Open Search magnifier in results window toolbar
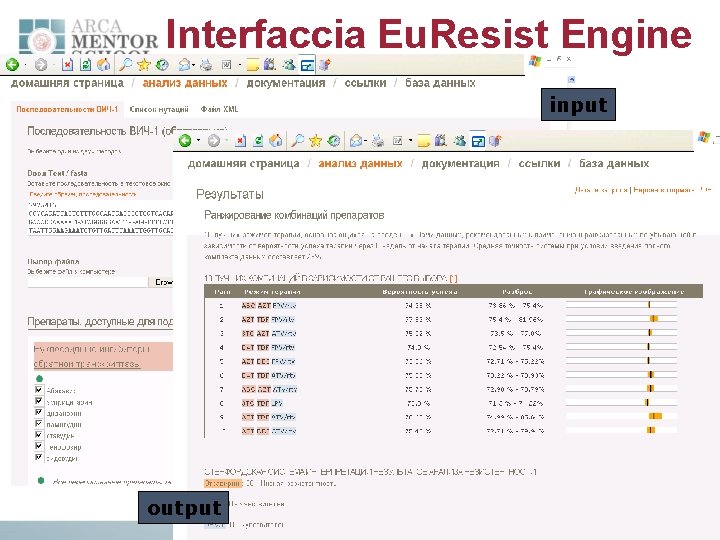Image resolution: width=720 pixels, height=540 pixels. click(x=298, y=141)
